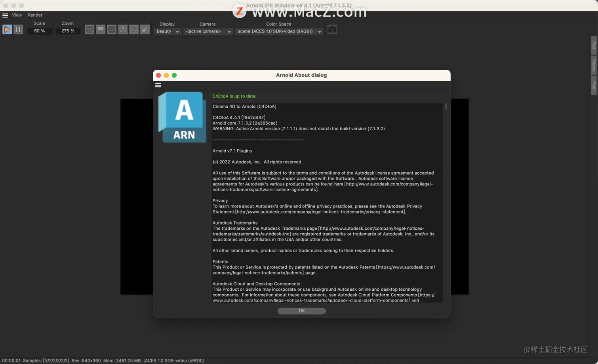Pause the IPR render
The height and width of the screenshot is (364, 598).
[x=18, y=30]
